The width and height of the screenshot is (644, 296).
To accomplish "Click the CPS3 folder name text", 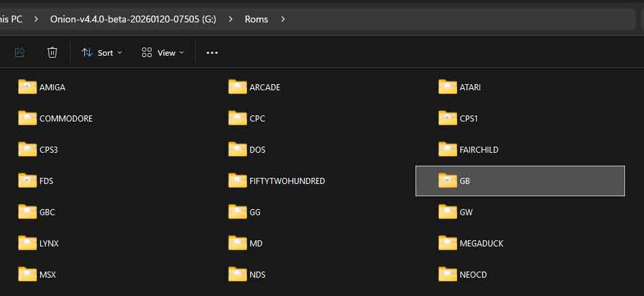I will [49, 149].
